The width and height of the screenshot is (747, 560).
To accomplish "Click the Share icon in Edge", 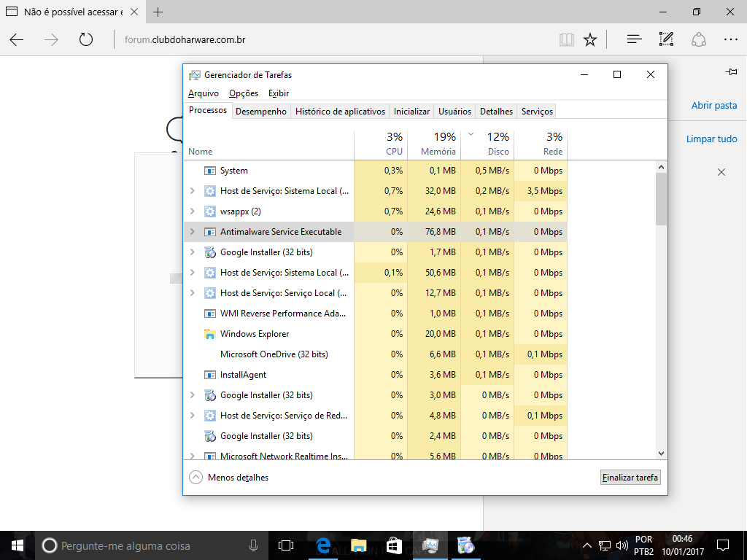I will (698, 39).
